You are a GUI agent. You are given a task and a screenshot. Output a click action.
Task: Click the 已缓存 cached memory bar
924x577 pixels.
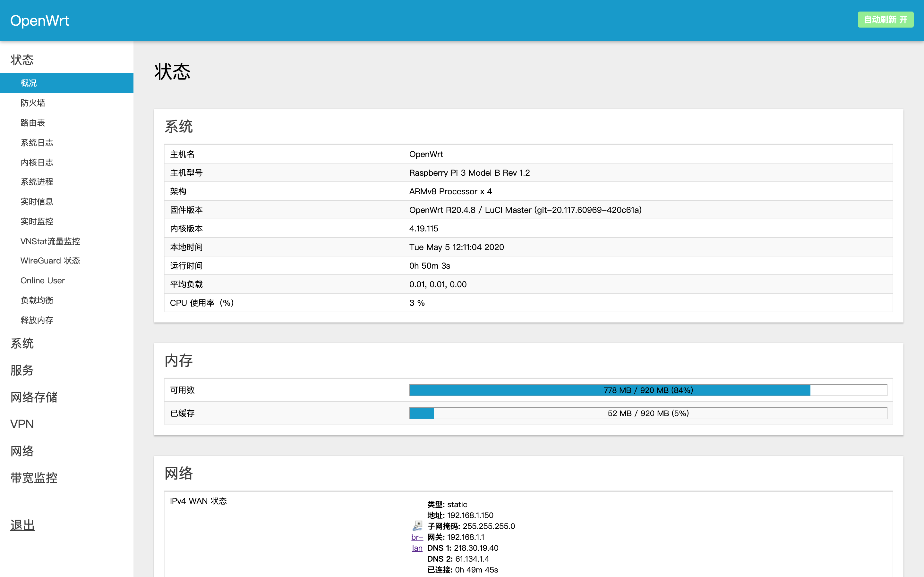(648, 413)
